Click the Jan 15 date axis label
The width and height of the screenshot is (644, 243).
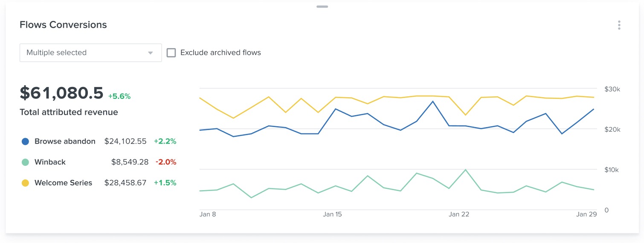332,214
